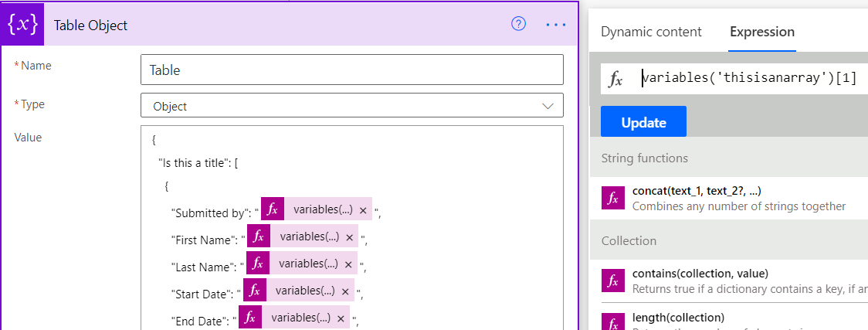Select the Submitted by expression token
Screen dimensions: 868x330
(x=317, y=209)
